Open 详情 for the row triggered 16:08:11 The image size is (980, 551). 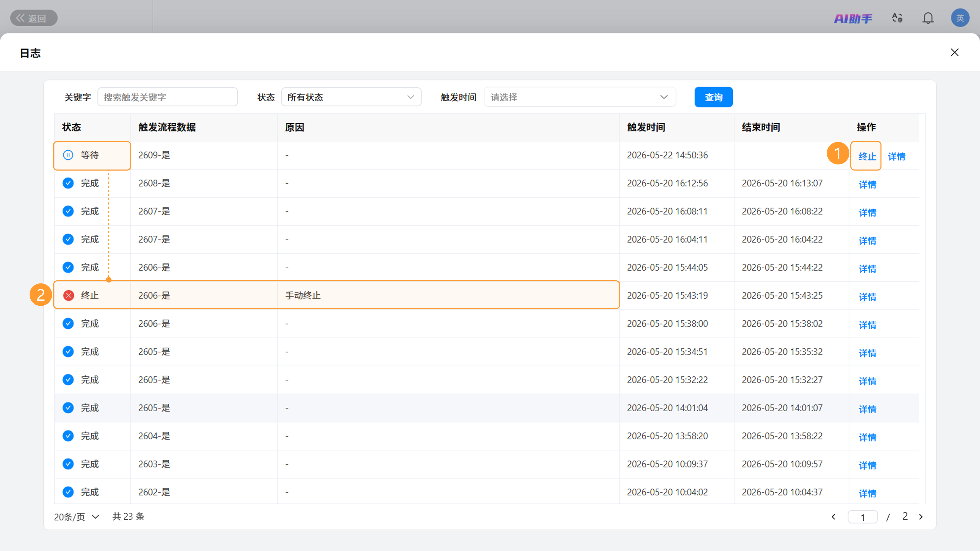(x=867, y=212)
